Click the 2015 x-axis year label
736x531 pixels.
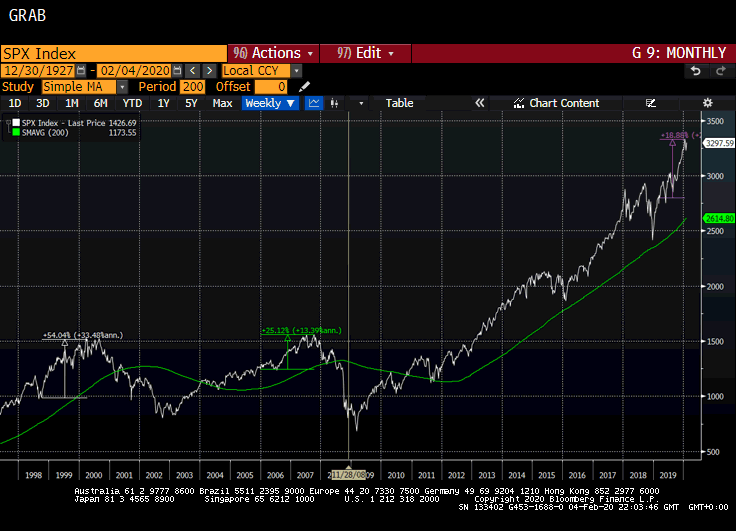point(547,475)
